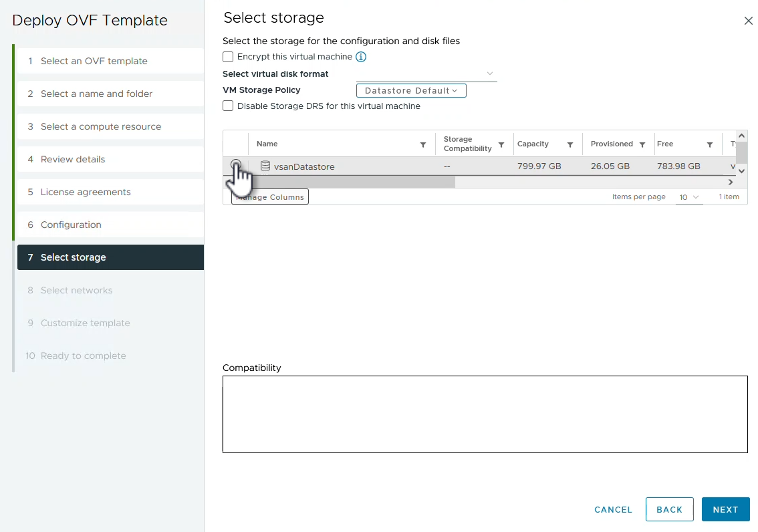The image size is (758, 532).
Task: Click the Provisioned column filter icon
Action: (642, 144)
